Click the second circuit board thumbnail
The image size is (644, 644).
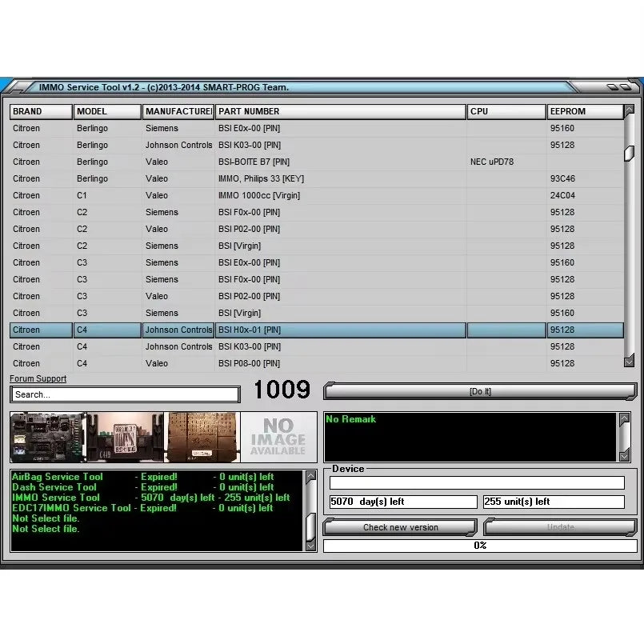click(124, 437)
